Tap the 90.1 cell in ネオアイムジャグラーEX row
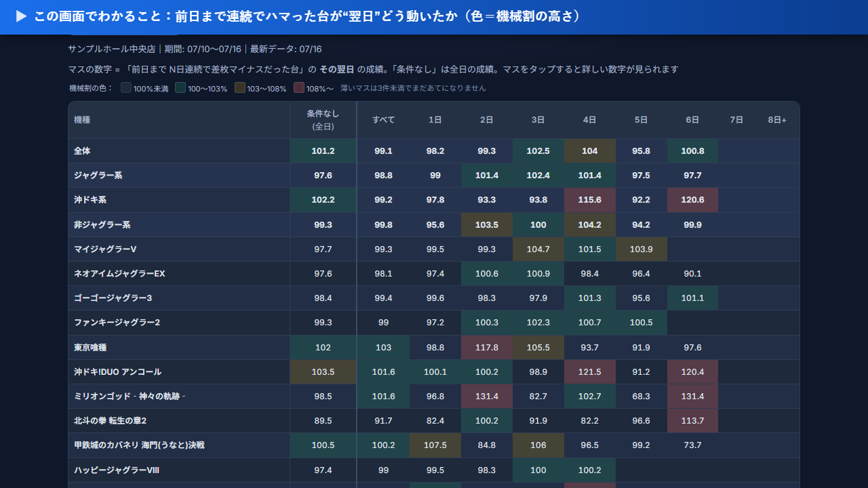Viewport: 868px width, 488px height. [692, 274]
